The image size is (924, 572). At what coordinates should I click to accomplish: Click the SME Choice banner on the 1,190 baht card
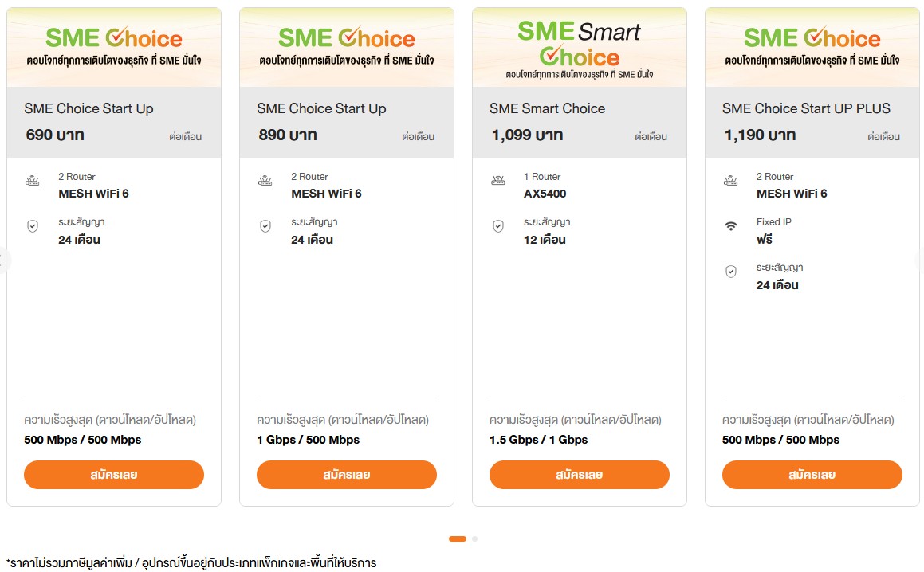(x=812, y=48)
